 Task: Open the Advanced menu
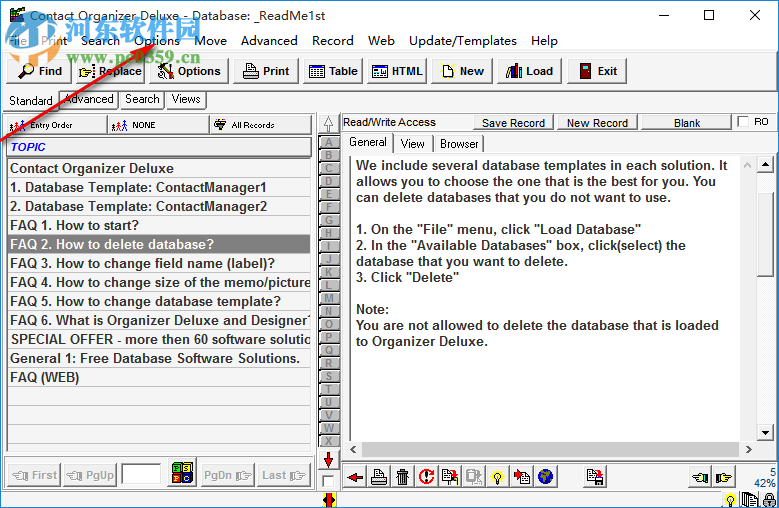[269, 41]
